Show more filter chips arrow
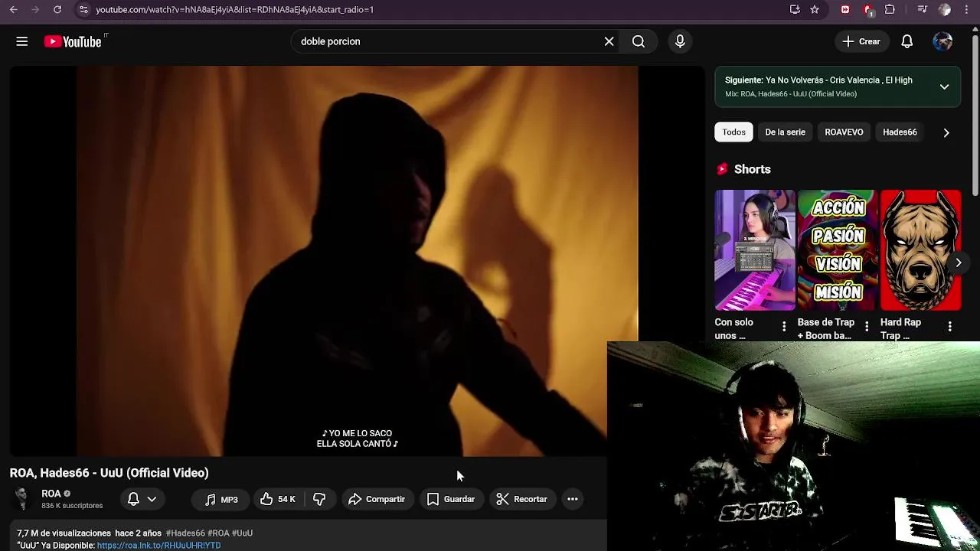The width and height of the screenshot is (980, 551). (946, 132)
